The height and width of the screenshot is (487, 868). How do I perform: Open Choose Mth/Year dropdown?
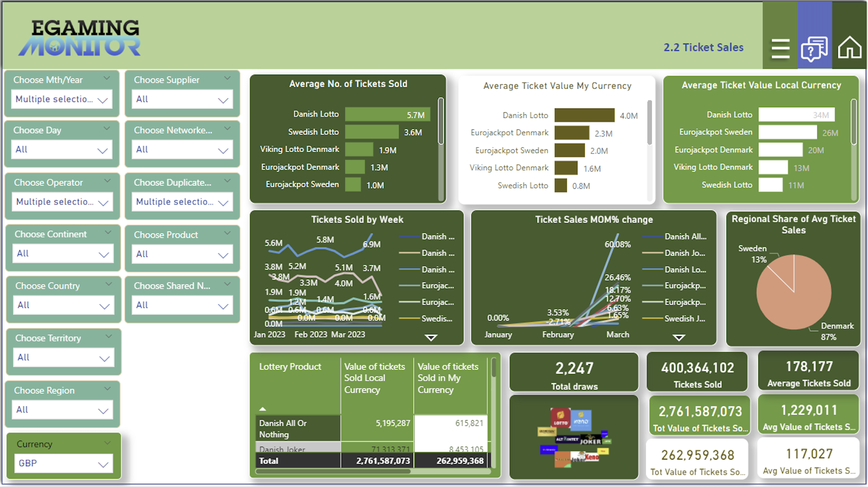point(62,99)
